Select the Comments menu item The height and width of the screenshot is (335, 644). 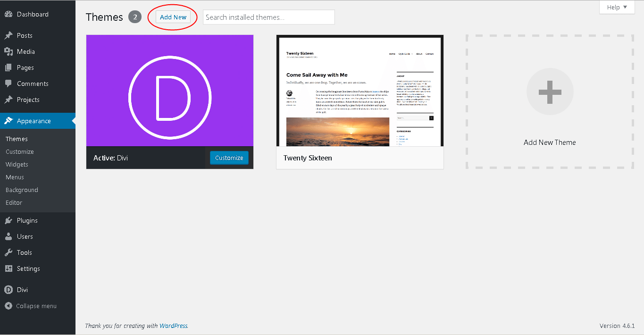pos(38,84)
